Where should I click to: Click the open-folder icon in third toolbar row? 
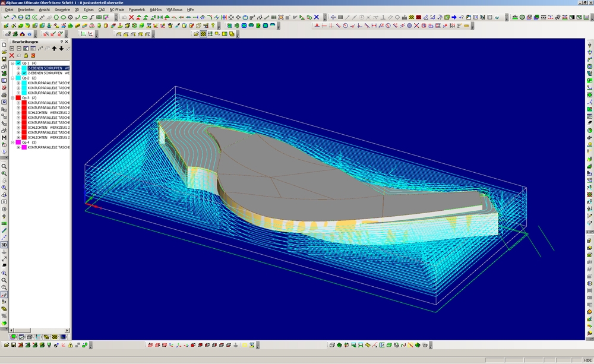196,34
